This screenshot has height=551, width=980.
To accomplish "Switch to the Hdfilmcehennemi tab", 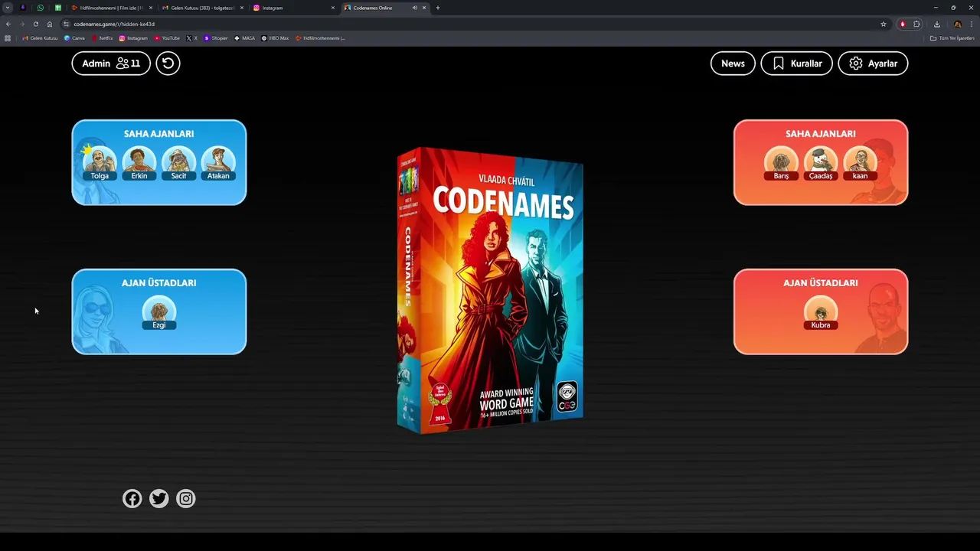I will [112, 8].
